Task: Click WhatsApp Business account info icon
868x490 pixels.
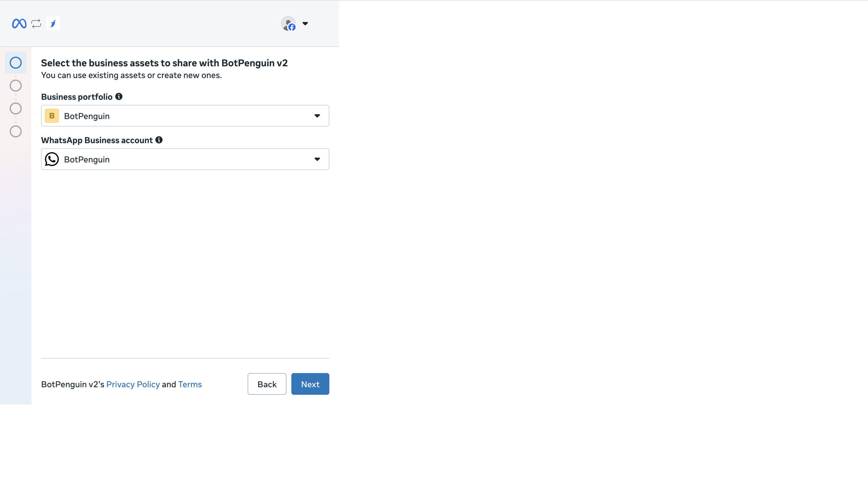Action: [159, 140]
